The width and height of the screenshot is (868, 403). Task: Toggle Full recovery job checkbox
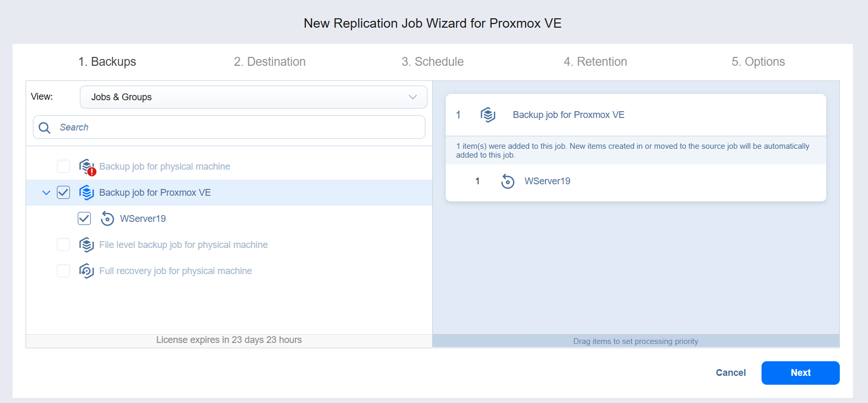point(64,271)
